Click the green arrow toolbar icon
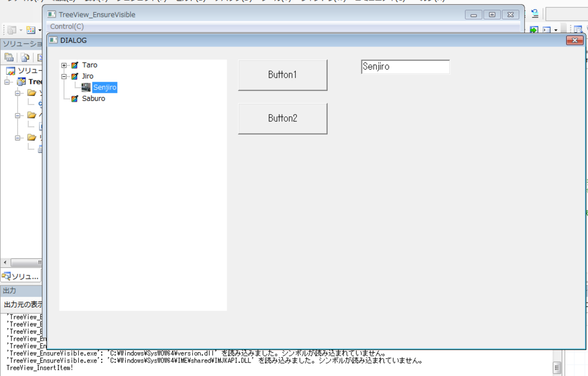This screenshot has height=376, width=588. pos(534,30)
